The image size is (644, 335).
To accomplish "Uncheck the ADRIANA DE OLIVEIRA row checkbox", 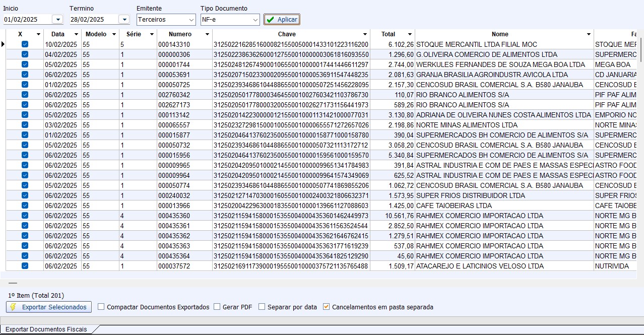I will (25, 115).
